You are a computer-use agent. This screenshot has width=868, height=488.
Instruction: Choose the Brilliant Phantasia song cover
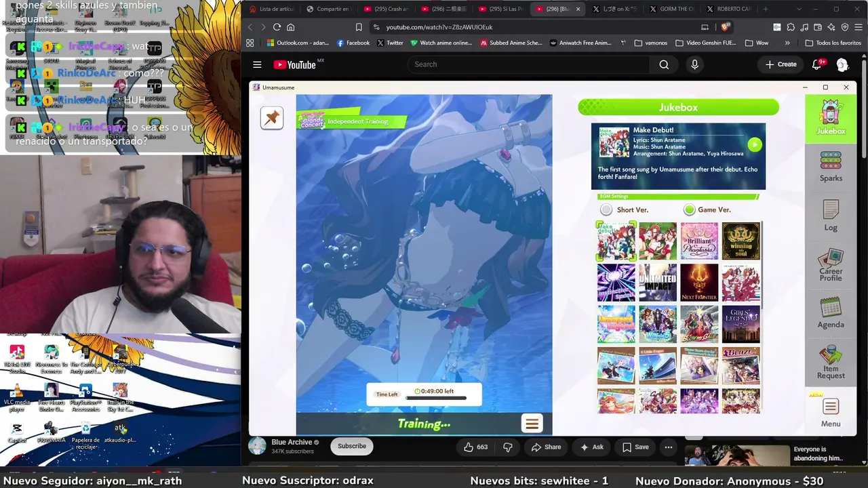[x=699, y=241]
